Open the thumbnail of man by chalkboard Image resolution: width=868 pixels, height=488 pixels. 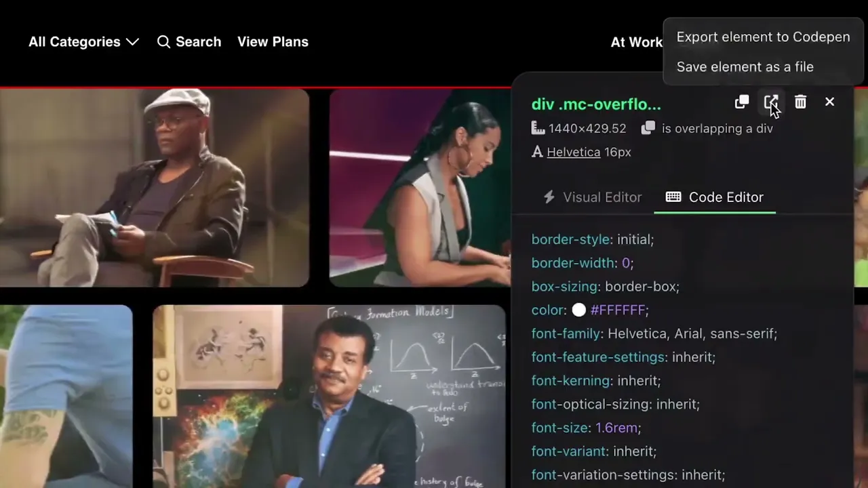click(x=329, y=396)
